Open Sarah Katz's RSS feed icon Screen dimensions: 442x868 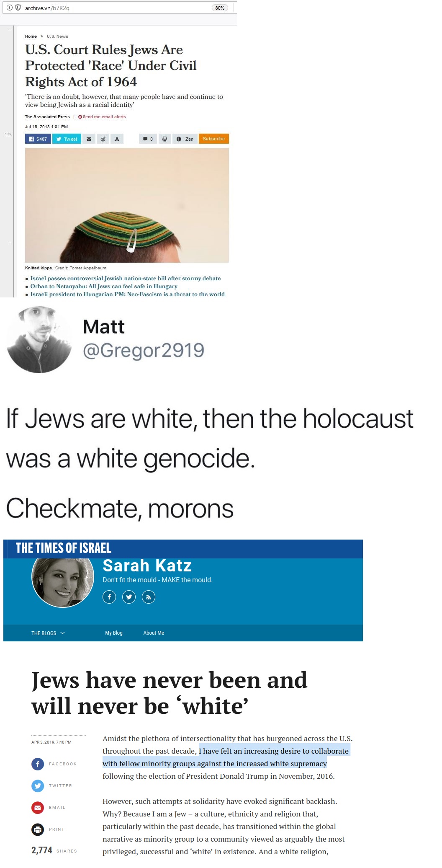pyautogui.click(x=149, y=597)
